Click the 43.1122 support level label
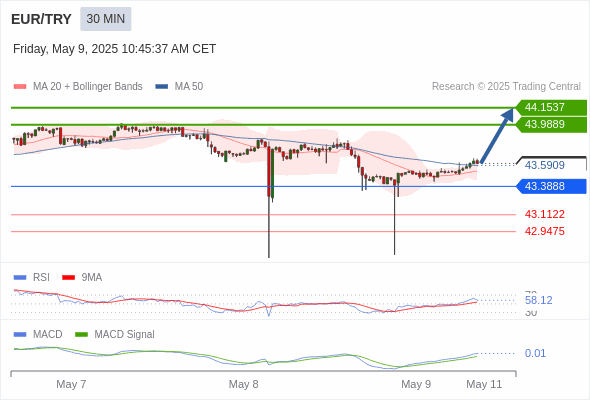Screen dimensions: 590x400 coord(544,214)
